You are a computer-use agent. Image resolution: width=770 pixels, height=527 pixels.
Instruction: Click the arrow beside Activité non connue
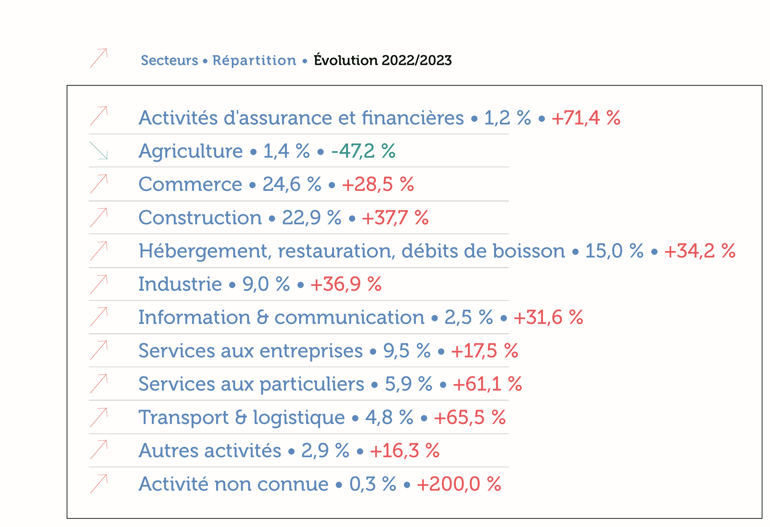[98, 484]
